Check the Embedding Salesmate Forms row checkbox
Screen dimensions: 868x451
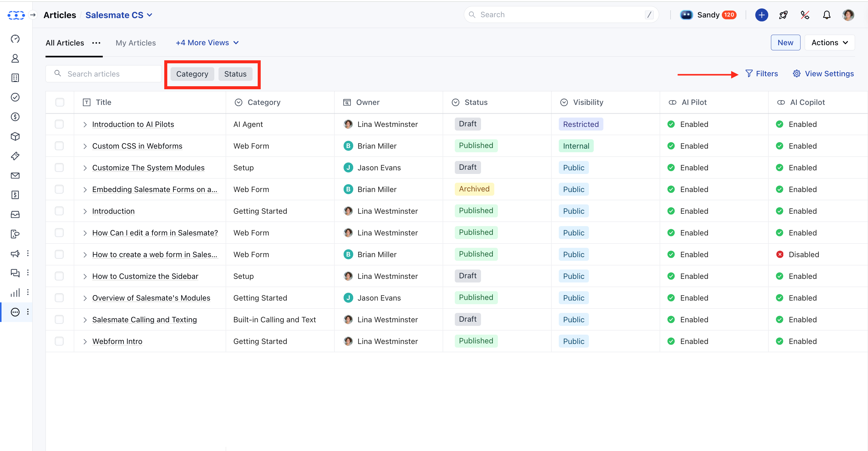click(x=59, y=189)
